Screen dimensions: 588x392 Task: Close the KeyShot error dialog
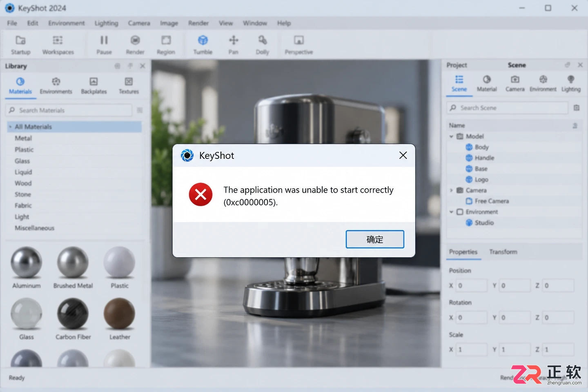click(x=403, y=155)
